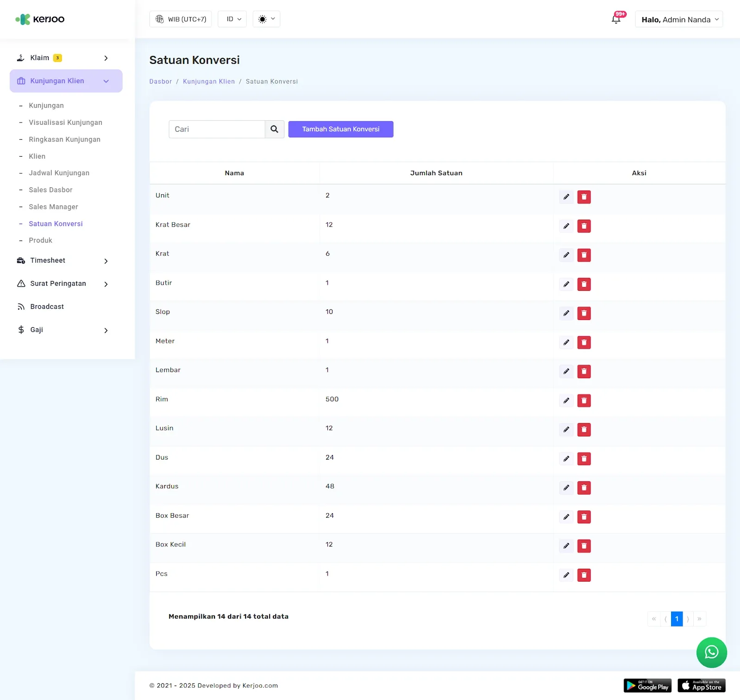Open the WIB (UTC+7) timezone selector
The width and height of the screenshot is (740, 700).
180,19
